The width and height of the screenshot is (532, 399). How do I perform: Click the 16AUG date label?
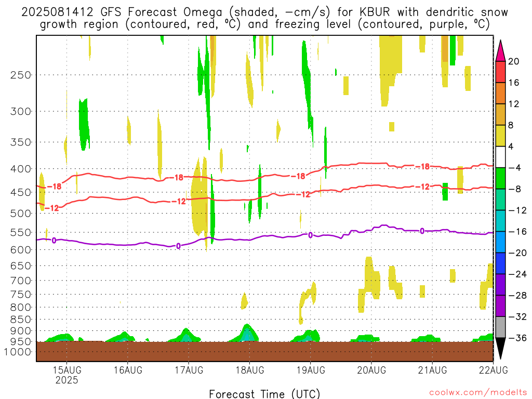pos(128,370)
